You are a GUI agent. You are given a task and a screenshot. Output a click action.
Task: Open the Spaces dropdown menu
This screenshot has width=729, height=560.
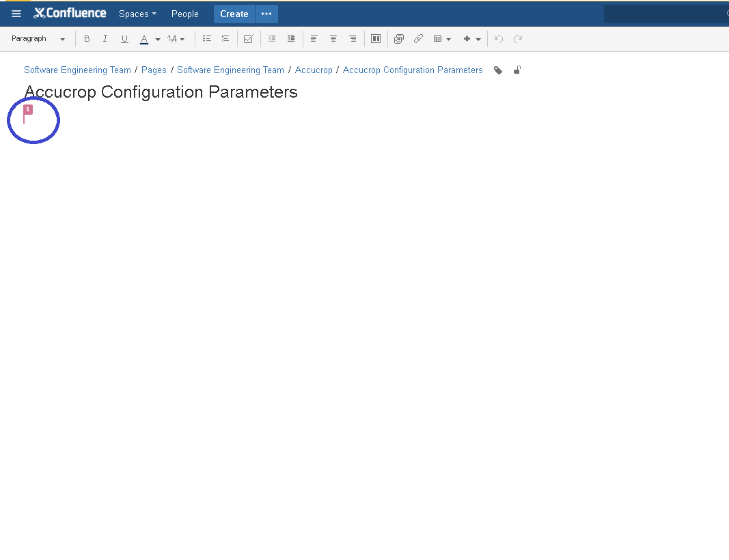tap(137, 14)
